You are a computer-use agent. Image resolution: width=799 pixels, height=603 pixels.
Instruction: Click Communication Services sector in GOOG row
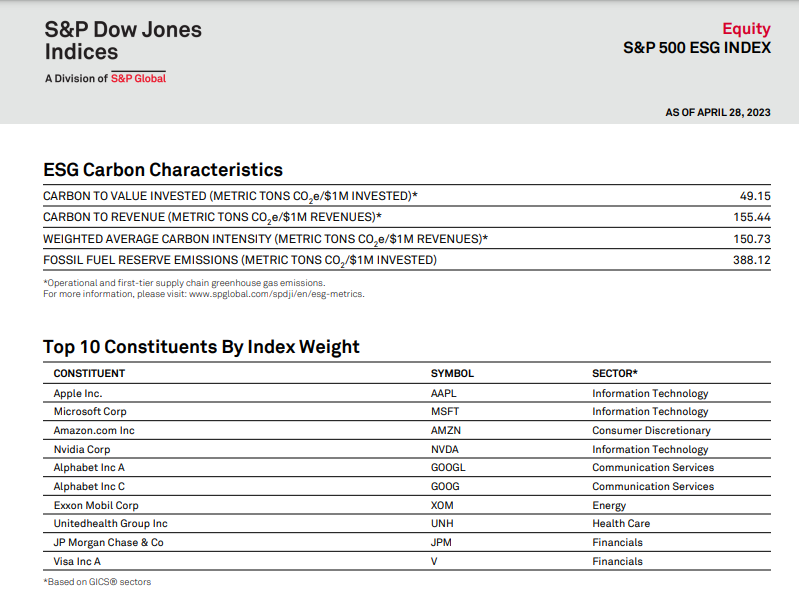pyautogui.click(x=653, y=486)
